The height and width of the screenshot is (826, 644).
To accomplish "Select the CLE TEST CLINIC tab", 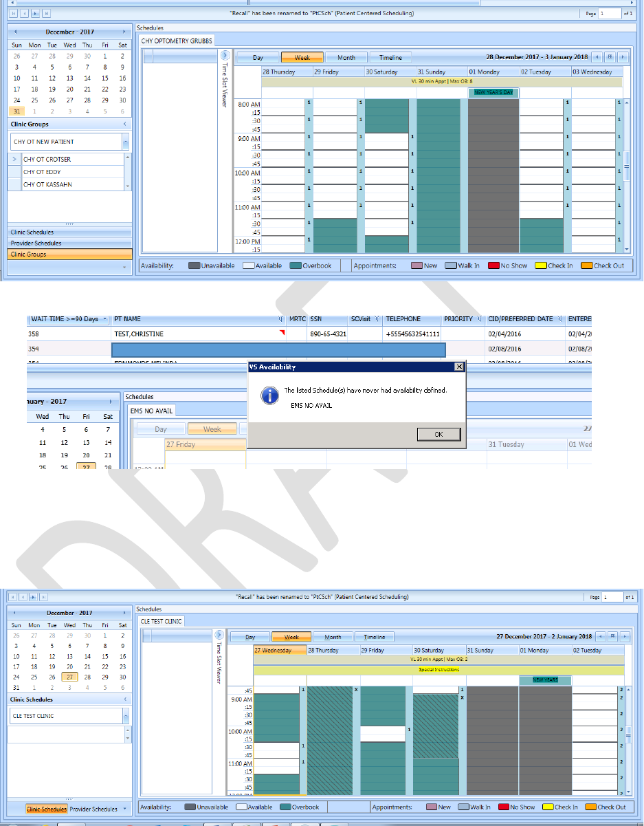I will click(x=162, y=620).
